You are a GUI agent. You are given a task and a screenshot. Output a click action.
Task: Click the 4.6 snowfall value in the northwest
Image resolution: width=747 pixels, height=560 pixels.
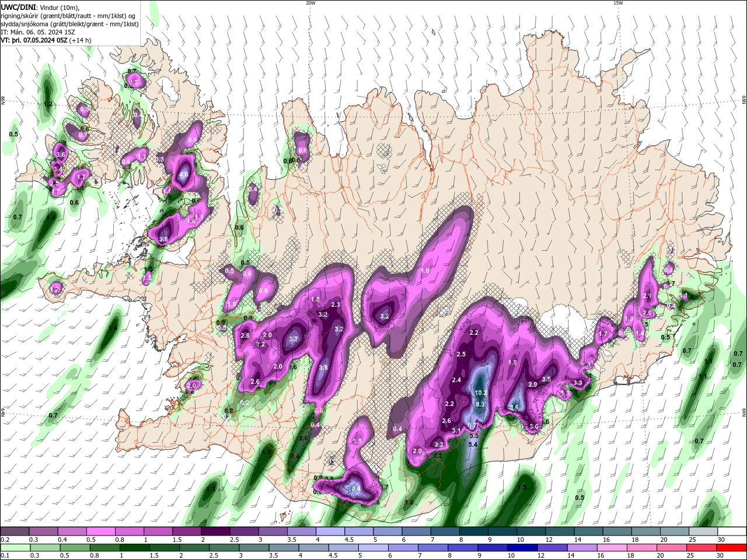184,174
